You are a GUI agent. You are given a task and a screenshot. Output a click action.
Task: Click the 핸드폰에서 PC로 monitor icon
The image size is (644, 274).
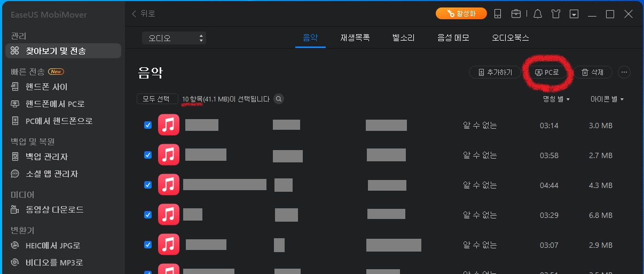15,104
